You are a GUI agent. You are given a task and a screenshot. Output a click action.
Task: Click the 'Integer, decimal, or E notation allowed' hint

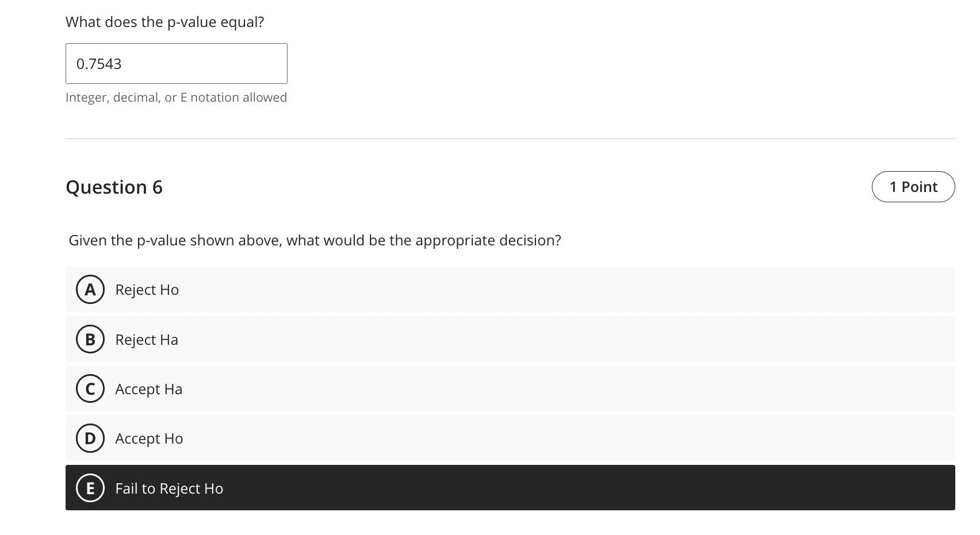pyautogui.click(x=176, y=97)
